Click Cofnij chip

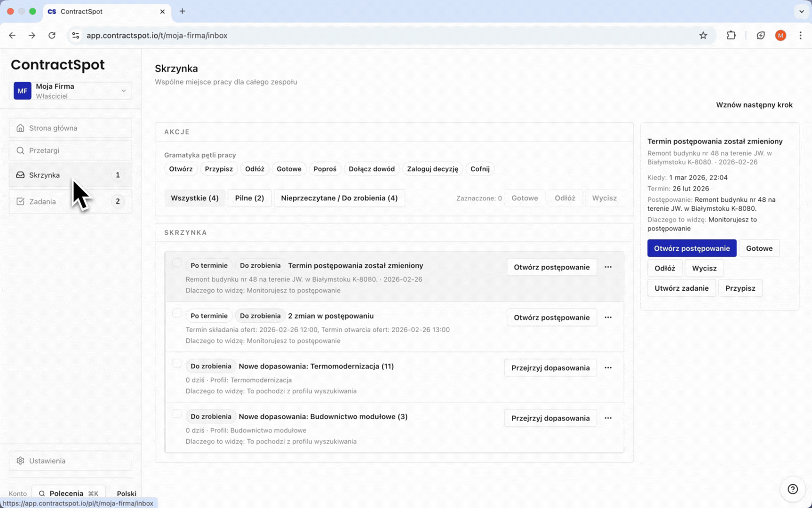480,169
